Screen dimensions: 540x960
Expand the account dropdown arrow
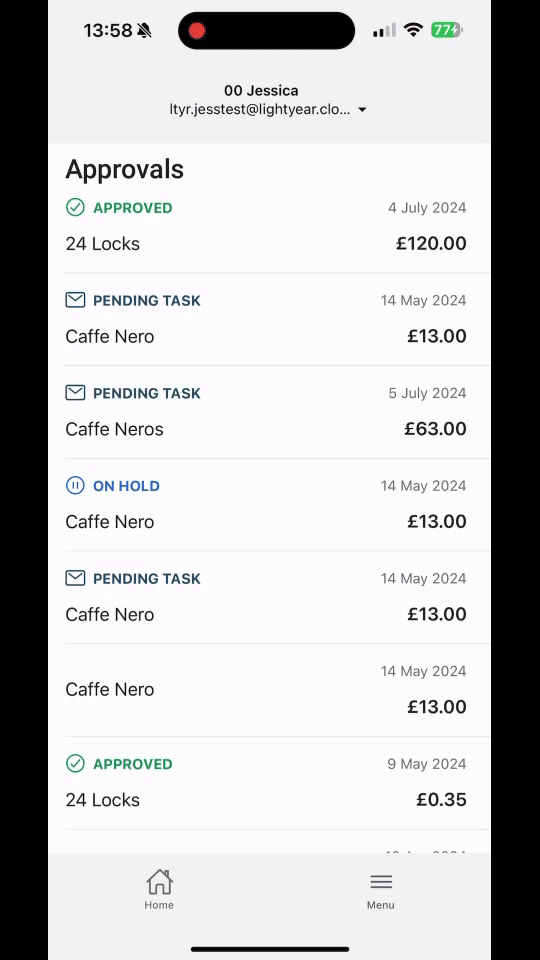[x=362, y=110]
